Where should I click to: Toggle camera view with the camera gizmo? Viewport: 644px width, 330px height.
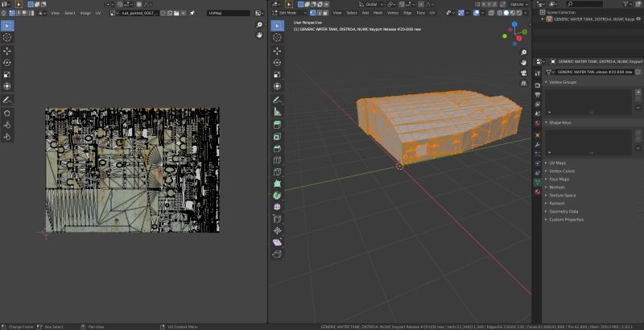(524, 72)
